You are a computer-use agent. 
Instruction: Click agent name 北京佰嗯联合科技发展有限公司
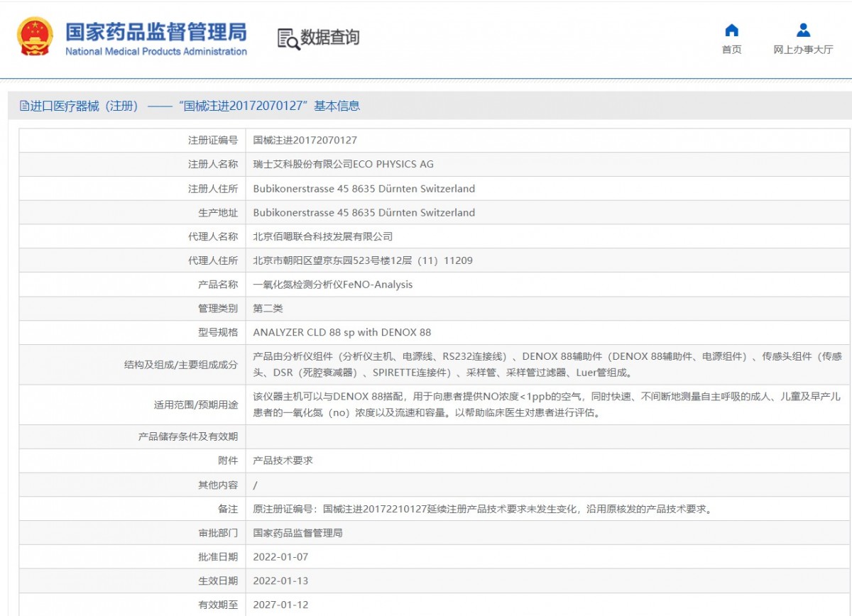(322, 236)
